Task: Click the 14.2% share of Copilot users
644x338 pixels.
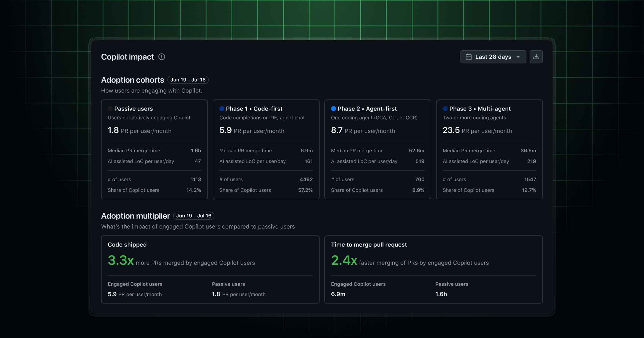Action: pos(194,190)
